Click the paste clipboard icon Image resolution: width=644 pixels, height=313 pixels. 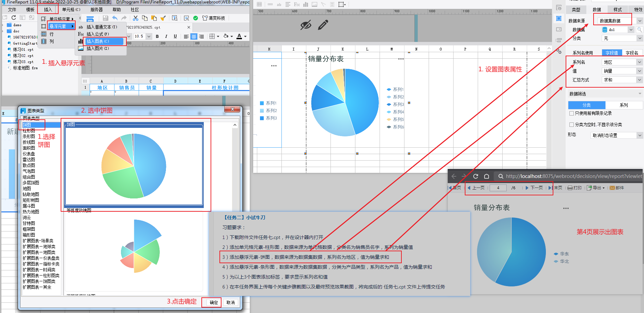(154, 18)
